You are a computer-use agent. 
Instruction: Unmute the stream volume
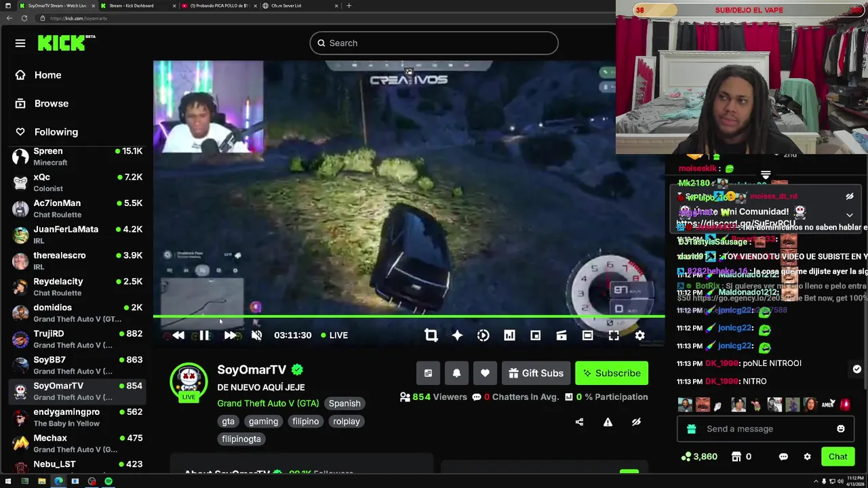(256, 335)
